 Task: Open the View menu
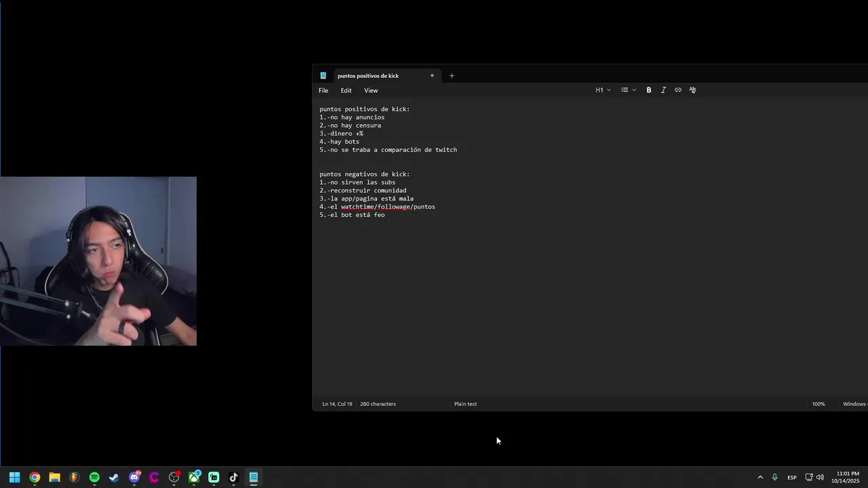tap(371, 91)
